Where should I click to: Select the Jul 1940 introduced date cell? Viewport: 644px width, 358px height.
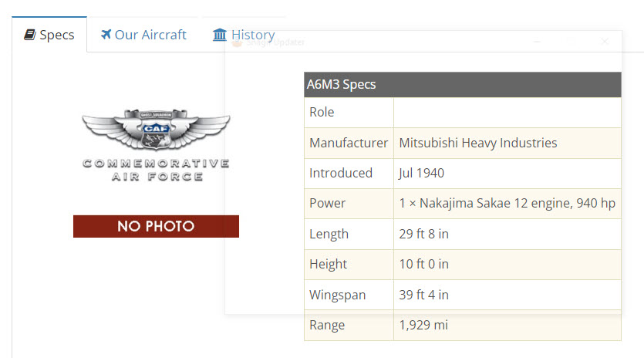click(422, 173)
